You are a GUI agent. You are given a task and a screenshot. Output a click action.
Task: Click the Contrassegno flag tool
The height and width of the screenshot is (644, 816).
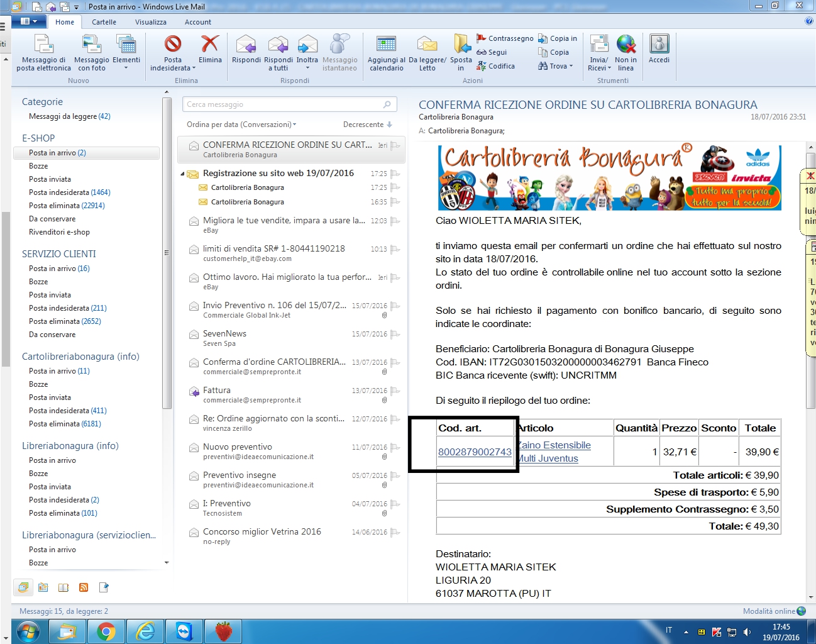pos(505,38)
